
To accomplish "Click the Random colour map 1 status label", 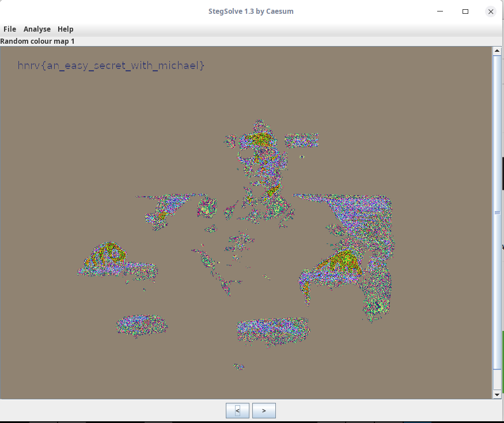I will [37, 41].
